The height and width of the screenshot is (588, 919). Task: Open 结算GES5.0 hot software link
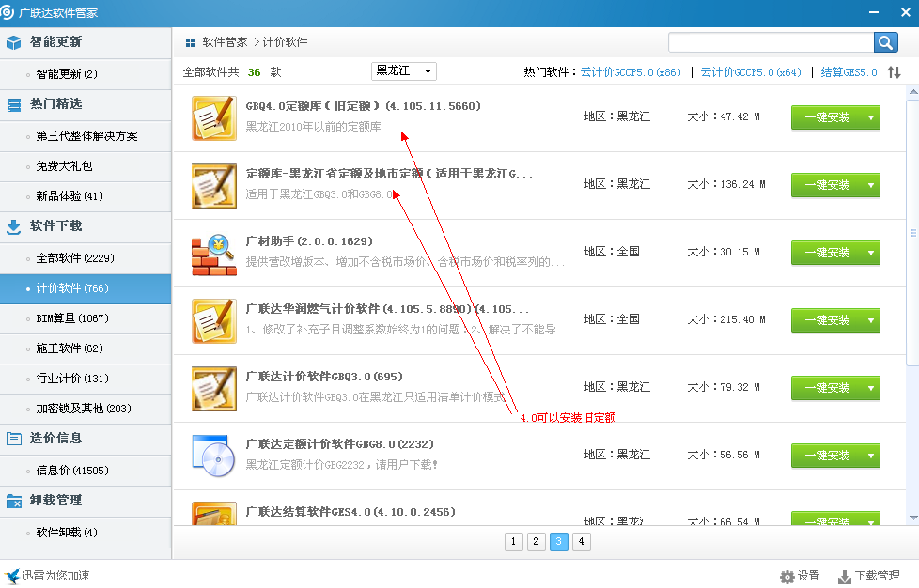click(x=849, y=72)
